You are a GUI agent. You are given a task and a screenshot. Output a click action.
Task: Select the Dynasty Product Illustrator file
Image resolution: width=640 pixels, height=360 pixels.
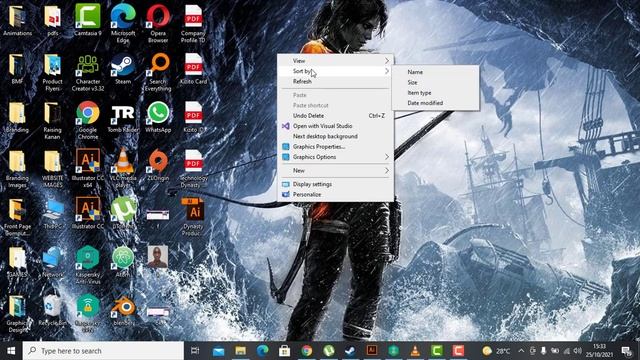coord(193,216)
